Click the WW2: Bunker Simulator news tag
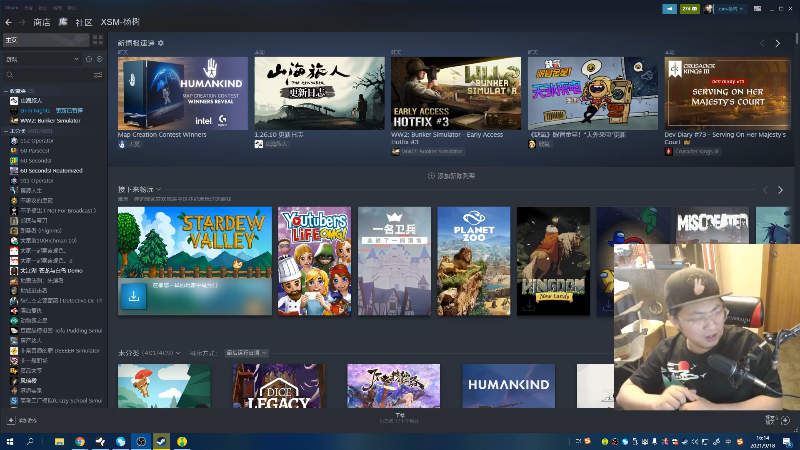The image size is (800, 450). 428,152
